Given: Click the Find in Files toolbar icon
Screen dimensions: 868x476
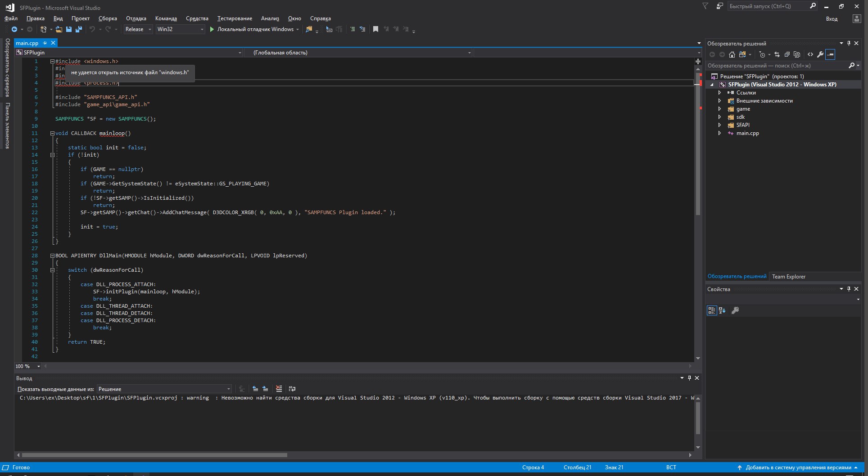Looking at the screenshot, I should point(309,29).
